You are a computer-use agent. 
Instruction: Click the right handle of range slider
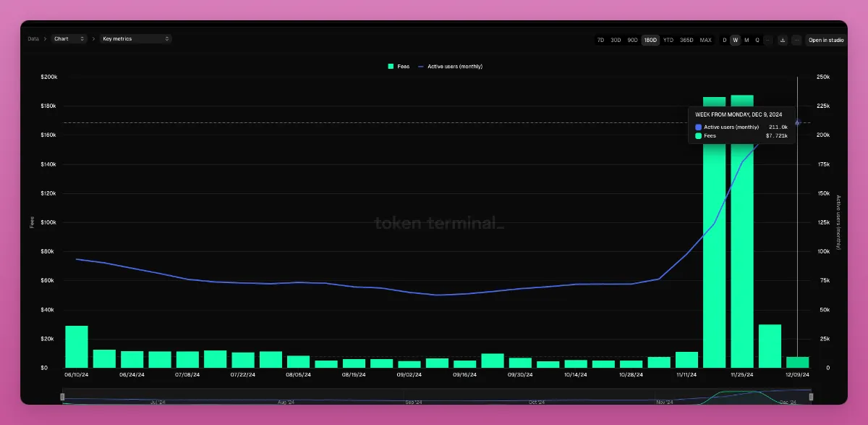point(811,397)
